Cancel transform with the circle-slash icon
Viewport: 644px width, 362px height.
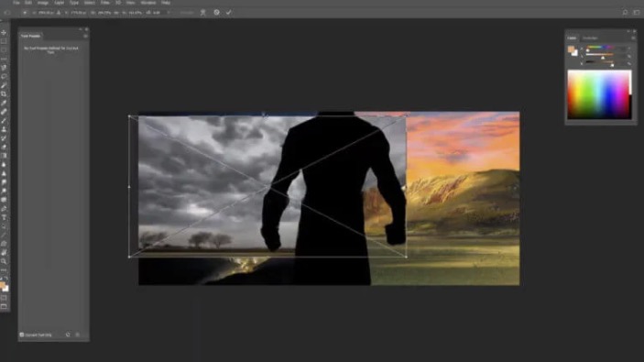pyautogui.click(x=216, y=12)
